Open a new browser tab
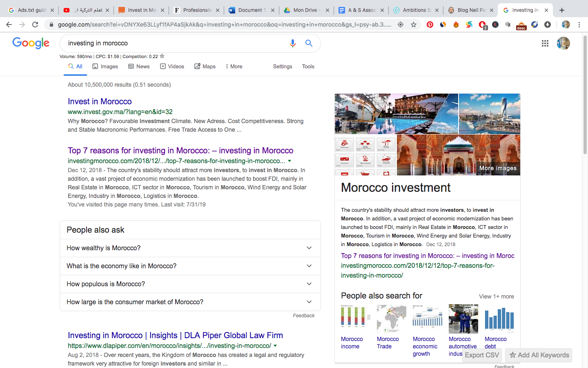 click(x=562, y=10)
